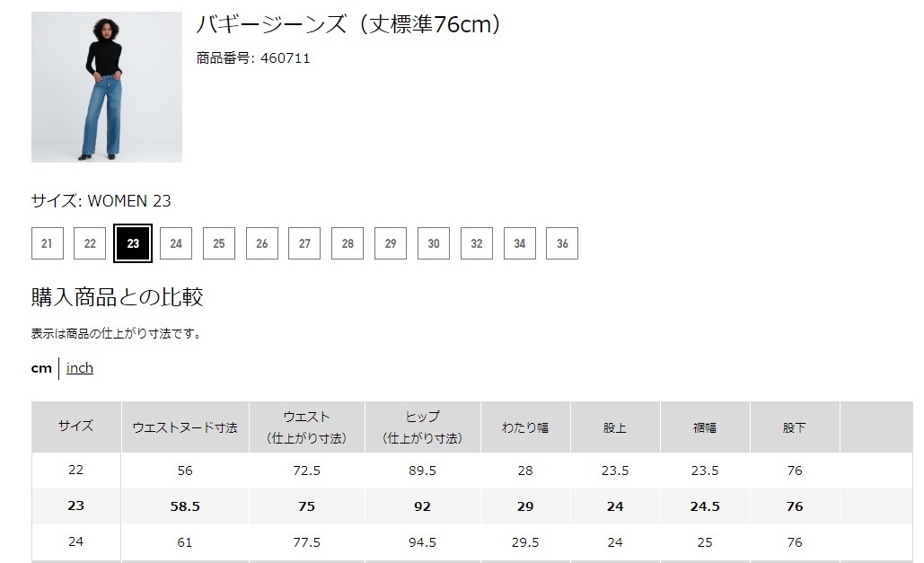Click the サイズ column header
Screen dimensions: 924x563
76,427
